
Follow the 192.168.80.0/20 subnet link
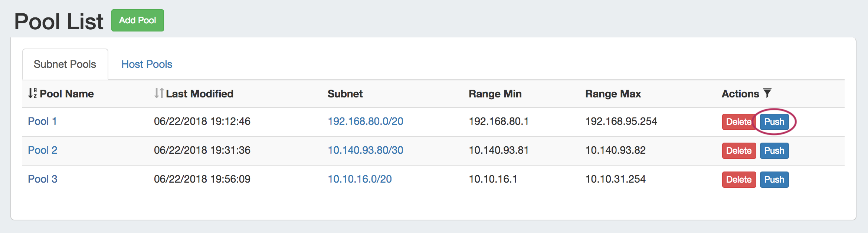coord(365,122)
